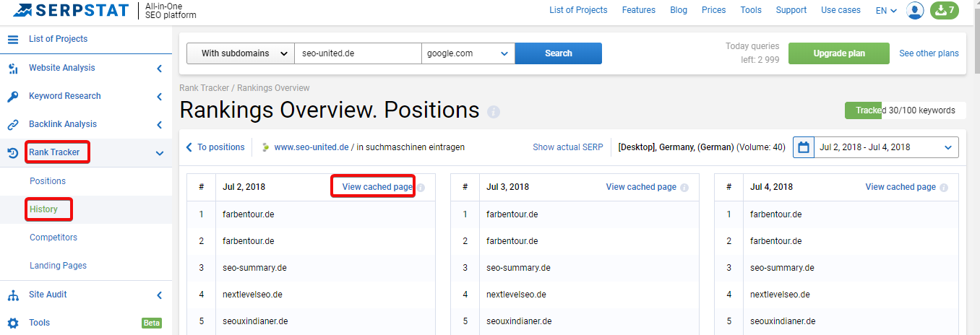980x335 pixels.
Task: Click the Beta badge beside Tools
Action: tap(152, 323)
